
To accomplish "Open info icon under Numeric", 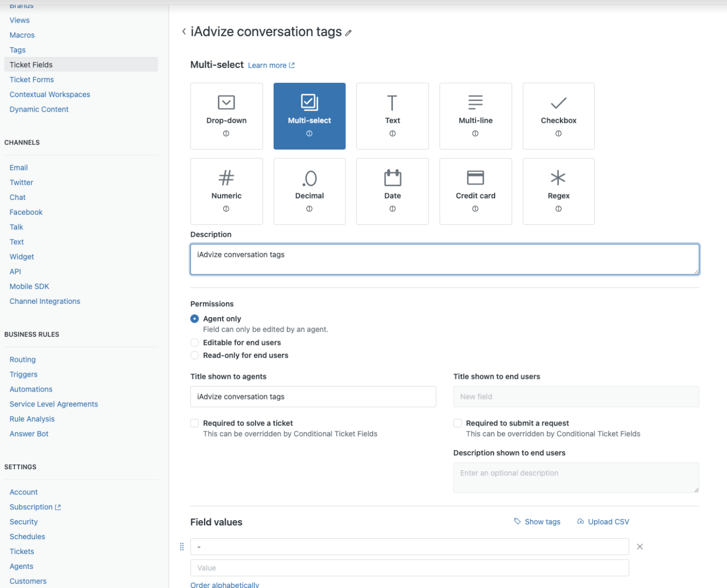I will click(x=226, y=209).
